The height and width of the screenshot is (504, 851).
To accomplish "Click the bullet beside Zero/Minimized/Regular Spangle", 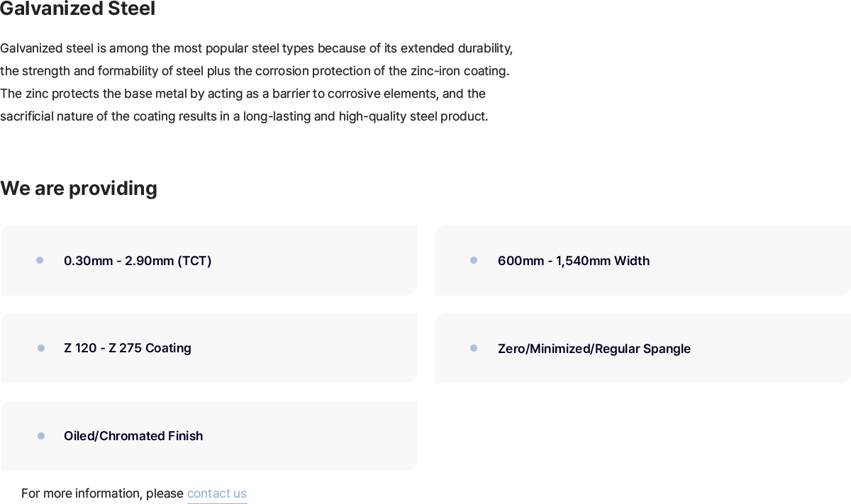I will tap(474, 348).
